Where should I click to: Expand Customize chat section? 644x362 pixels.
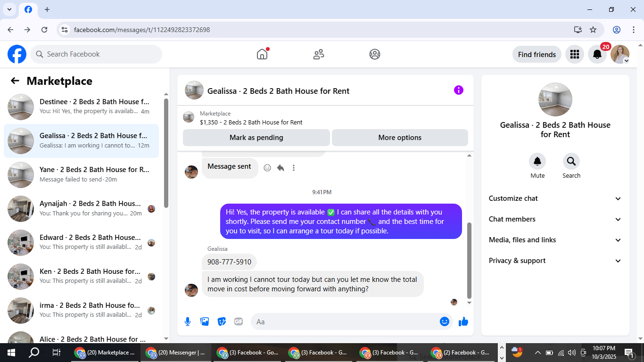pos(555,198)
